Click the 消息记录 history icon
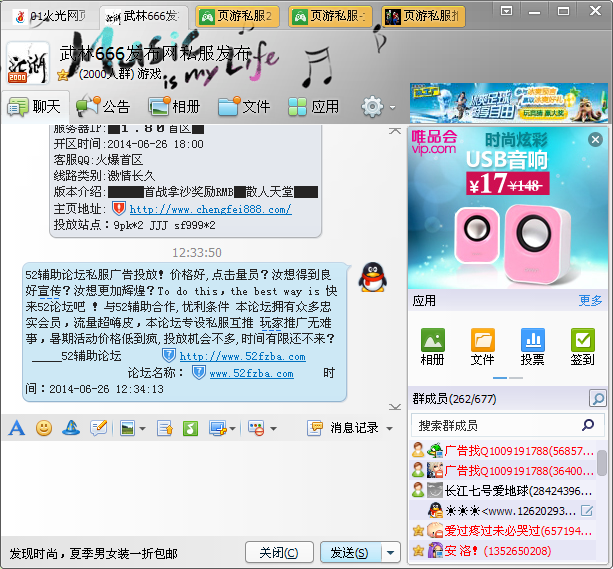 click(315, 428)
